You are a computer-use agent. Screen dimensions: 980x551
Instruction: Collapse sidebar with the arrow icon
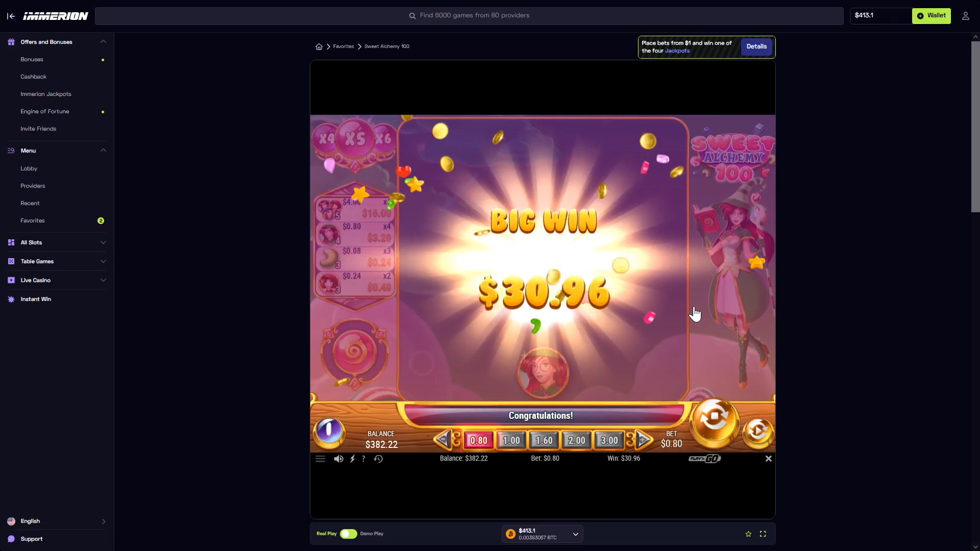pyautogui.click(x=11, y=16)
